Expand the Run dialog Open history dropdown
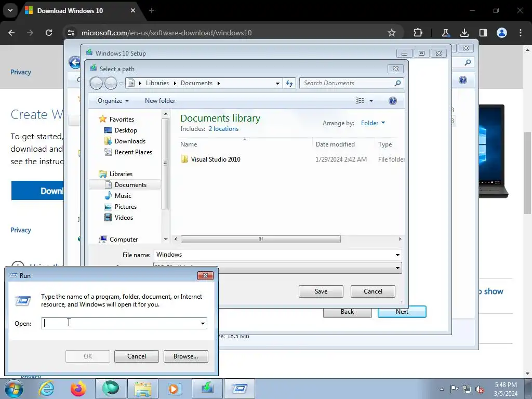This screenshot has width=532, height=399. [203, 323]
